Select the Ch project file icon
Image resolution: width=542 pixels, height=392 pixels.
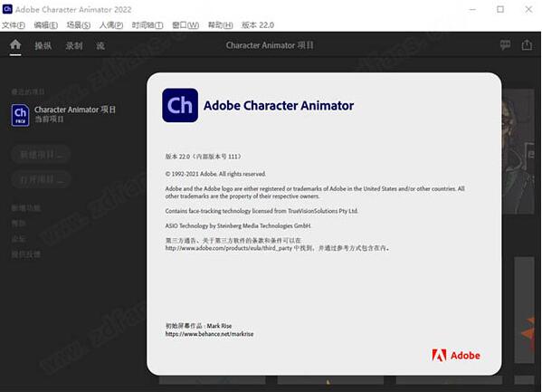[x=21, y=115]
